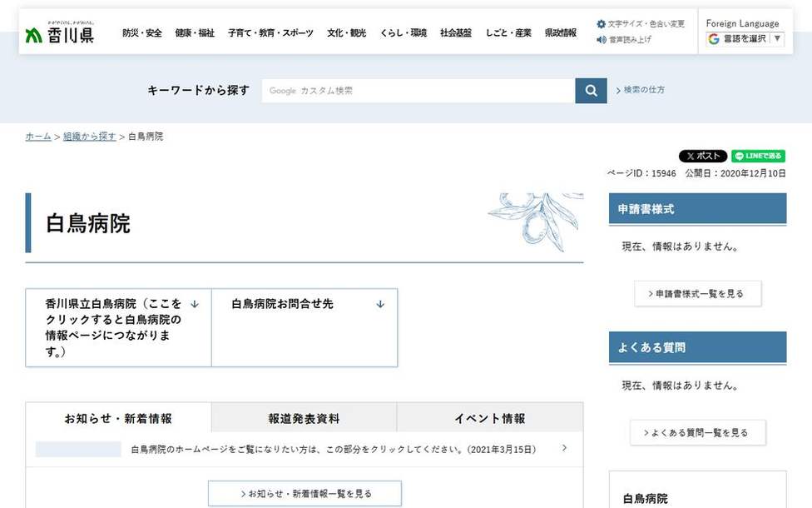Click the Google G language icon
812x508 pixels.
pos(714,39)
